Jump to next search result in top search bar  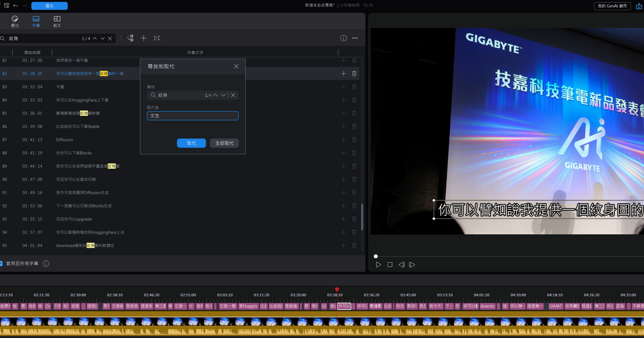pyautogui.click(x=103, y=39)
